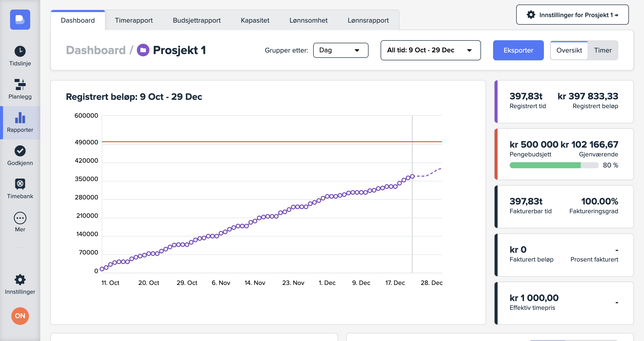644x341 pixels.
Task: Open the Mer ellipsis icon
Action: coord(20,218)
